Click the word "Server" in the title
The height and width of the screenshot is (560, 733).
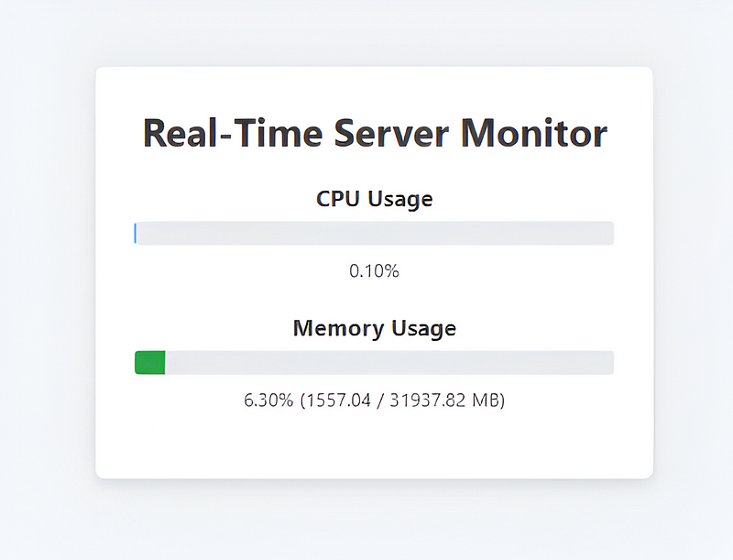point(390,133)
